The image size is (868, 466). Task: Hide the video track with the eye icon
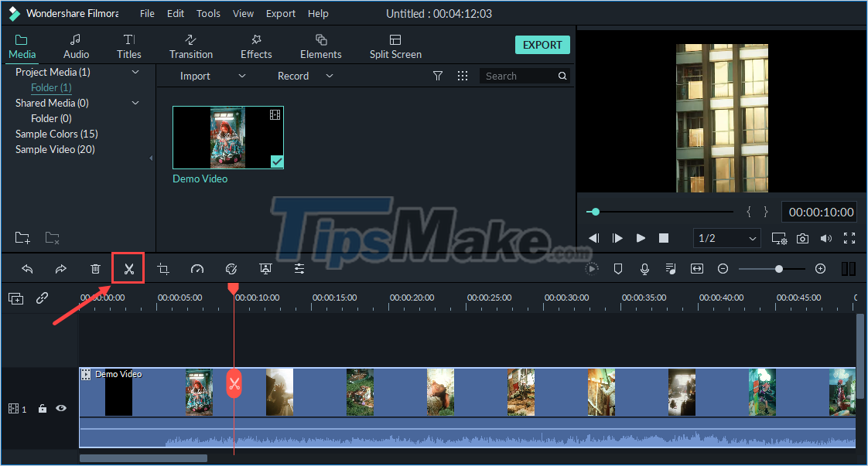tap(60, 408)
